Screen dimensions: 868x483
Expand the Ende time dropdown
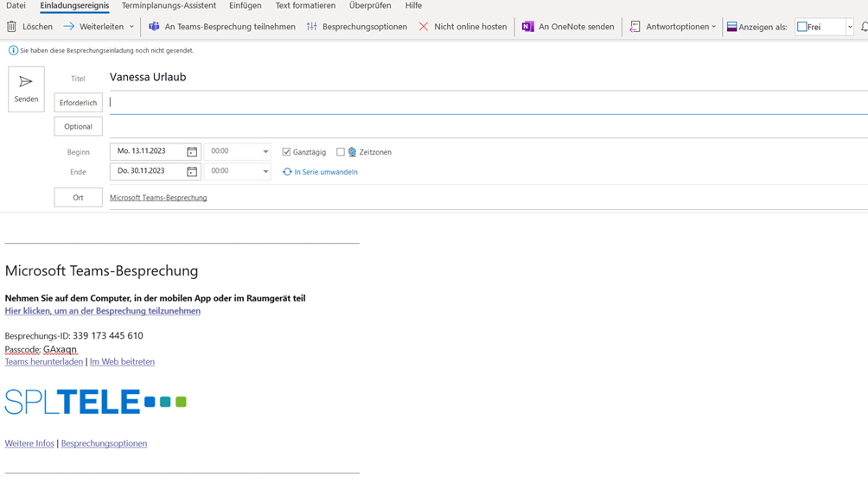click(x=265, y=171)
